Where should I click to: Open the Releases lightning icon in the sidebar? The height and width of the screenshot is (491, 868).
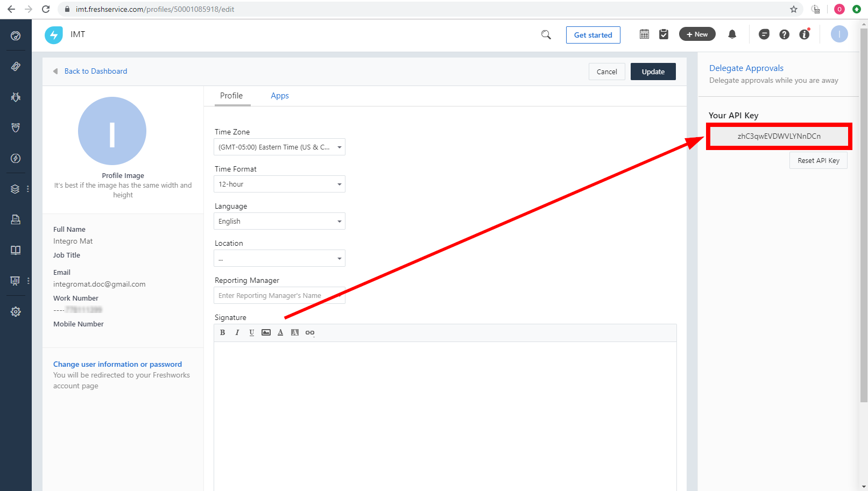16,158
